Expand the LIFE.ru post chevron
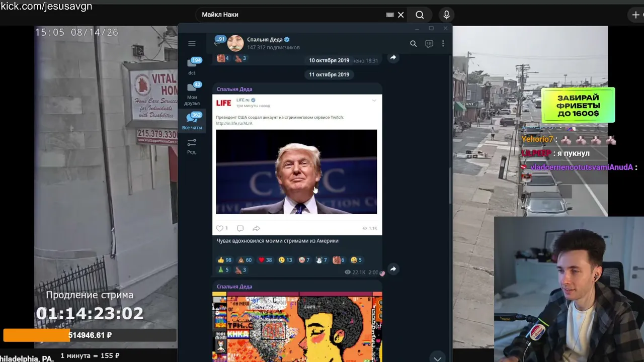Viewport: 644px width, 362px height. 374,101
